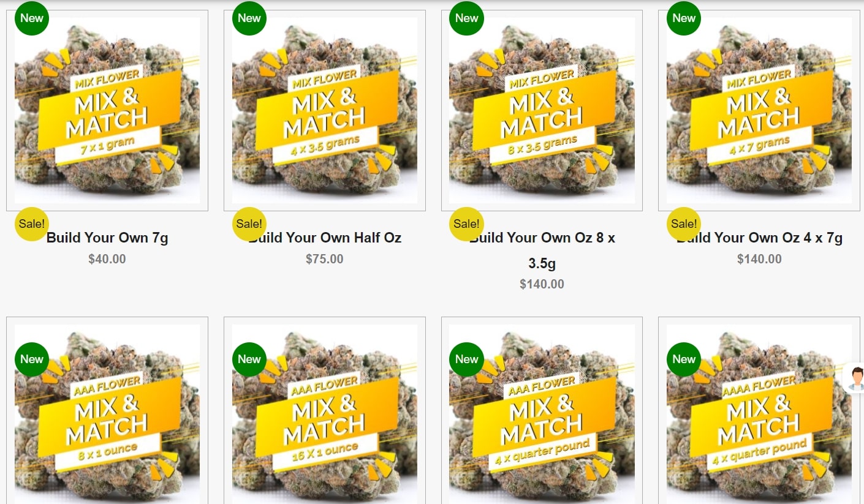Click the New badge on the 8 x 1 ounce product
Viewport: 864px width, 504px height.
[31, 359]
